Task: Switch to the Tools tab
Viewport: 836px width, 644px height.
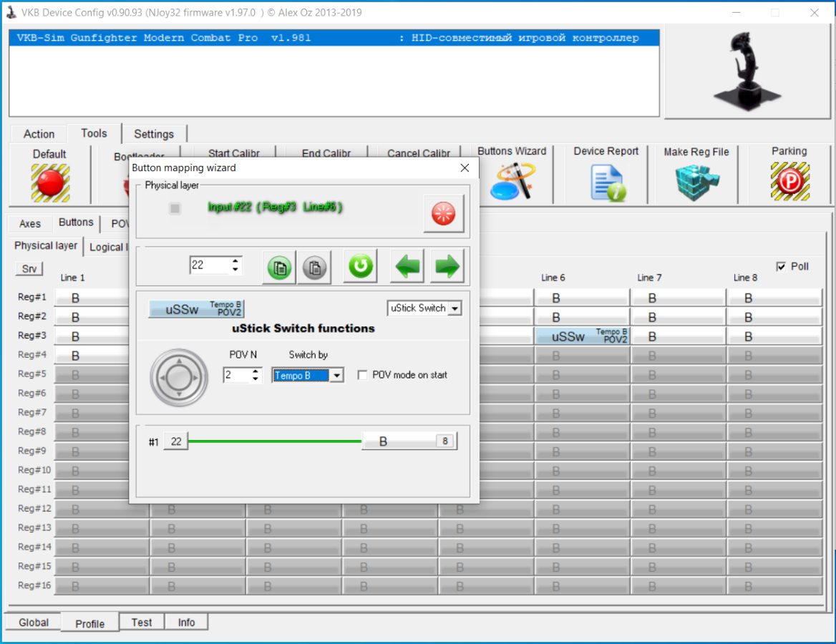Action: (94, 133)
